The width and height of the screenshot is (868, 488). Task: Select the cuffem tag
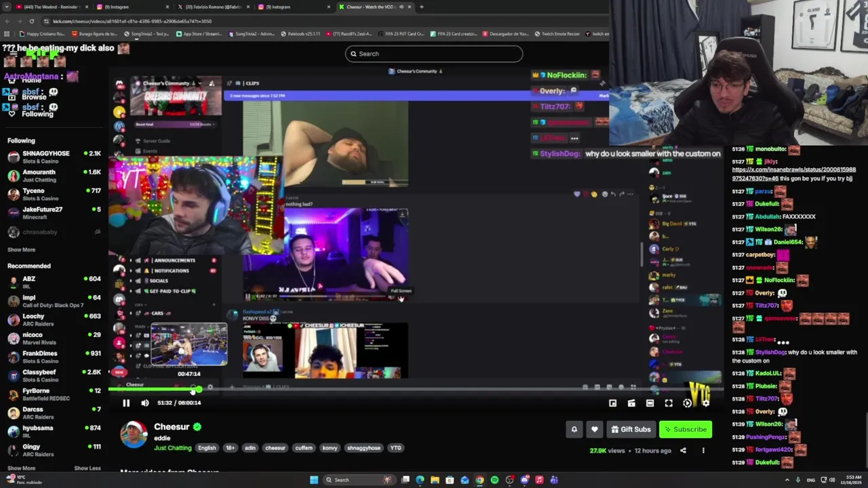(x=304, y=448)
